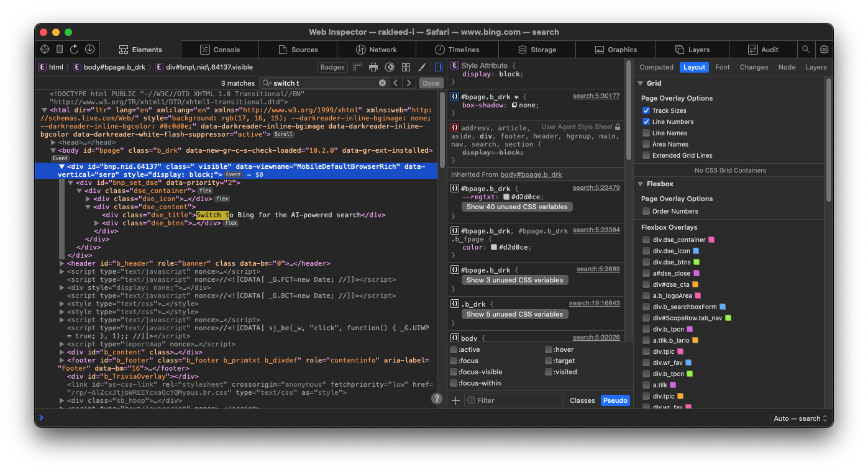Open the search:5:30177 source link
Image resolution: width=868 pixels, height=473 pixels.
click(596, 96)
